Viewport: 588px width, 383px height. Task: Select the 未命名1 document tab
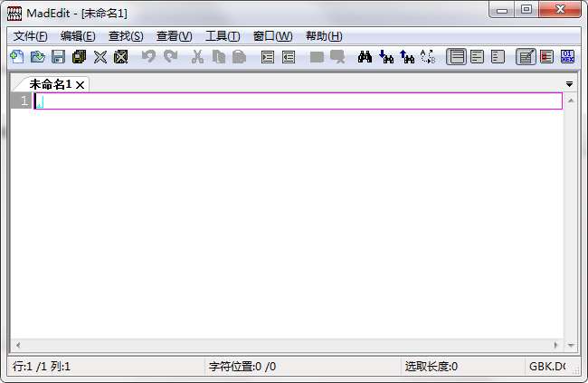coord(51,84)
